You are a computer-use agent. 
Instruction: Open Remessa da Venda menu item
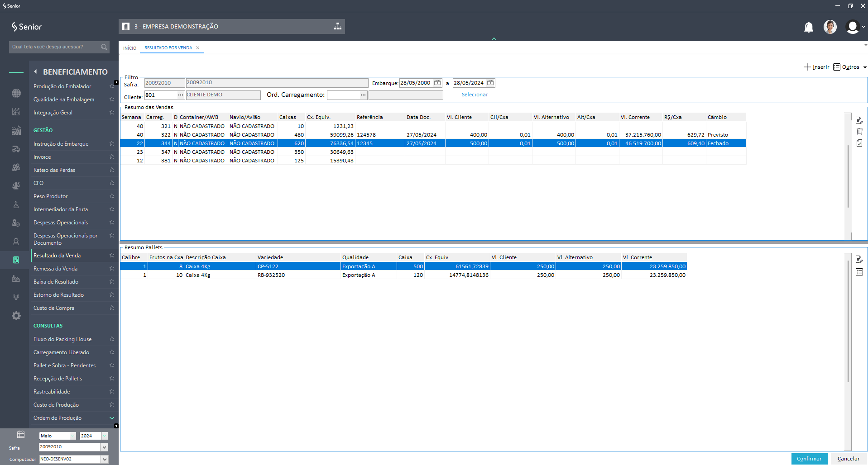click(55, 269)
